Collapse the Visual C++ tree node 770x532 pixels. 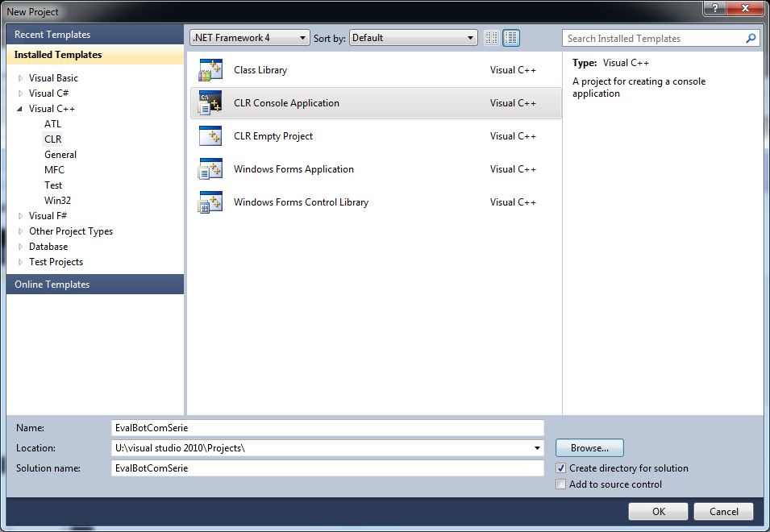tap(20, 109)
